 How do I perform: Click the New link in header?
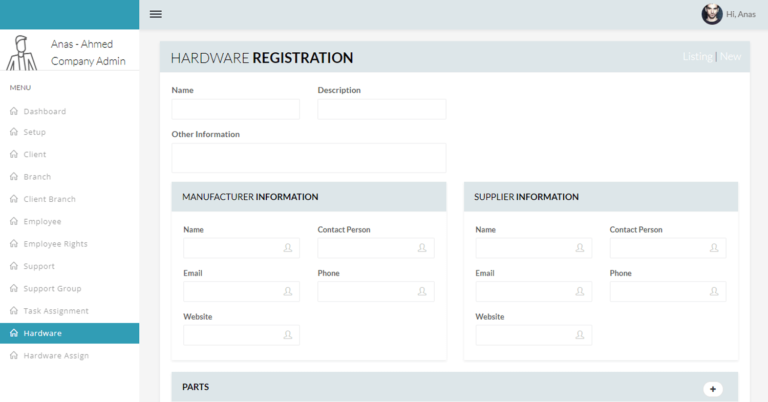731,57
